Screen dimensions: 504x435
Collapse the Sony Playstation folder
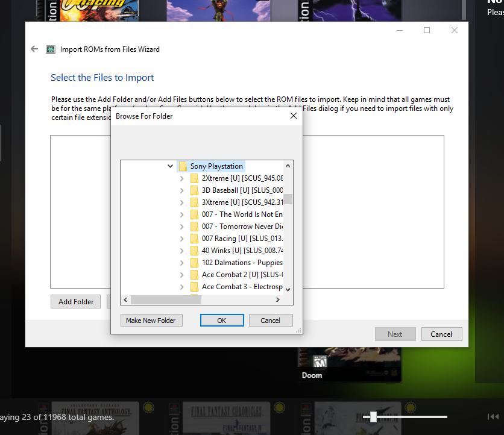tap(170, 166)
